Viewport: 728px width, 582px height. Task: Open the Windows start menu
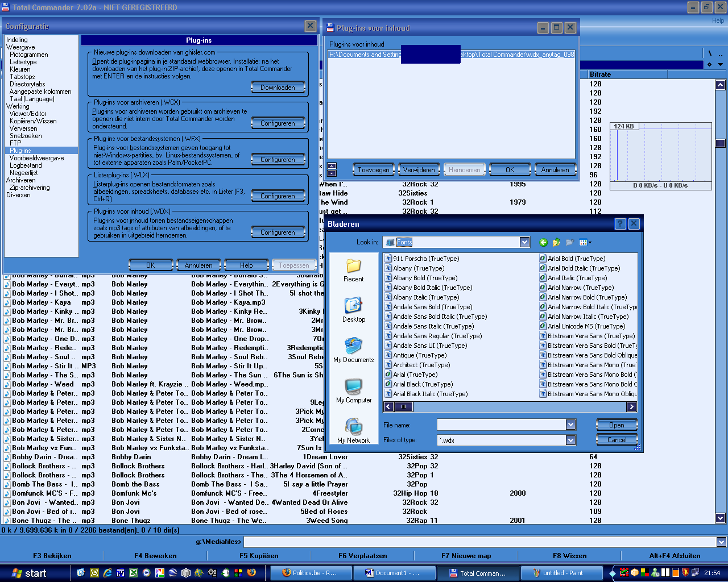(28, 573)
